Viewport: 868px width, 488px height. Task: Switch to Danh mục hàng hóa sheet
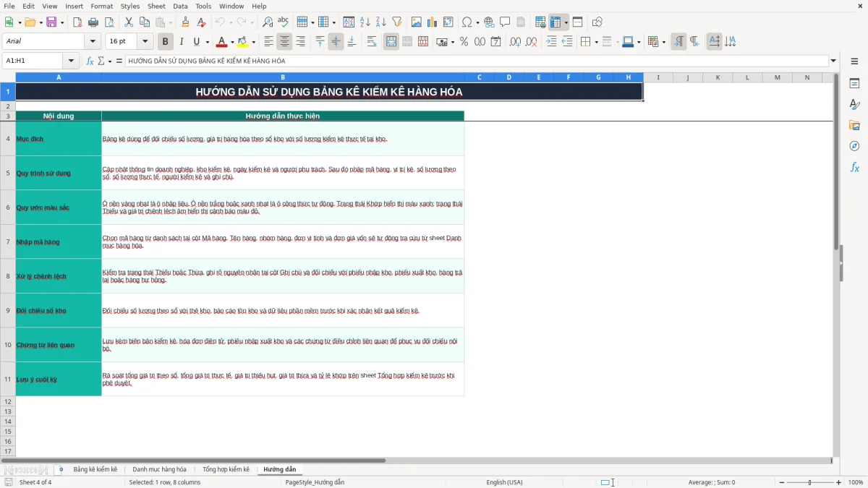click(159, 470)
